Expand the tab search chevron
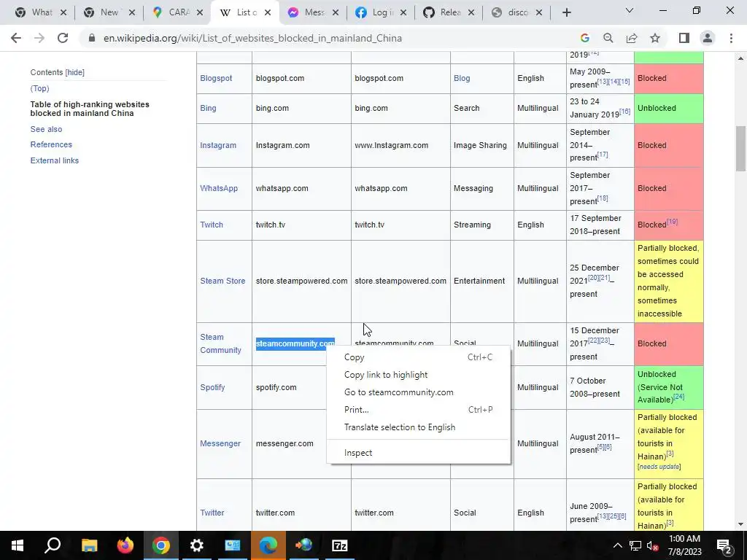The height and width of the screenshot is (560, 747). (x=630, y=10)
